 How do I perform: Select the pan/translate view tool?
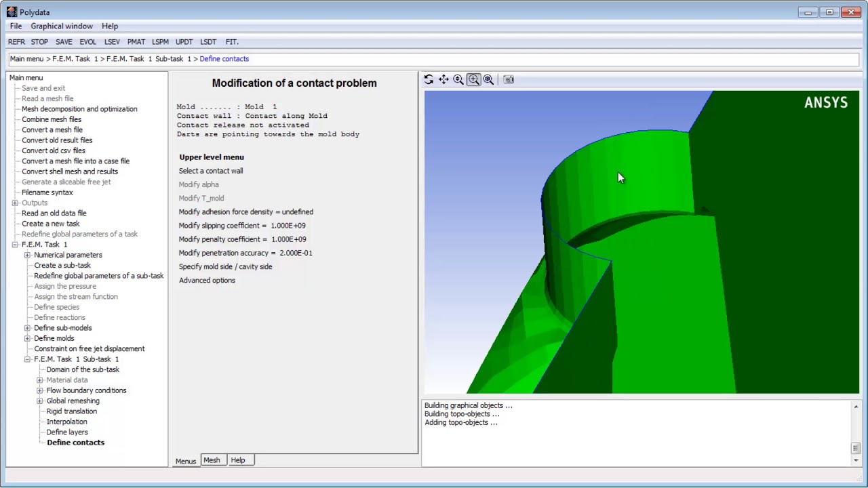(443, 79)
